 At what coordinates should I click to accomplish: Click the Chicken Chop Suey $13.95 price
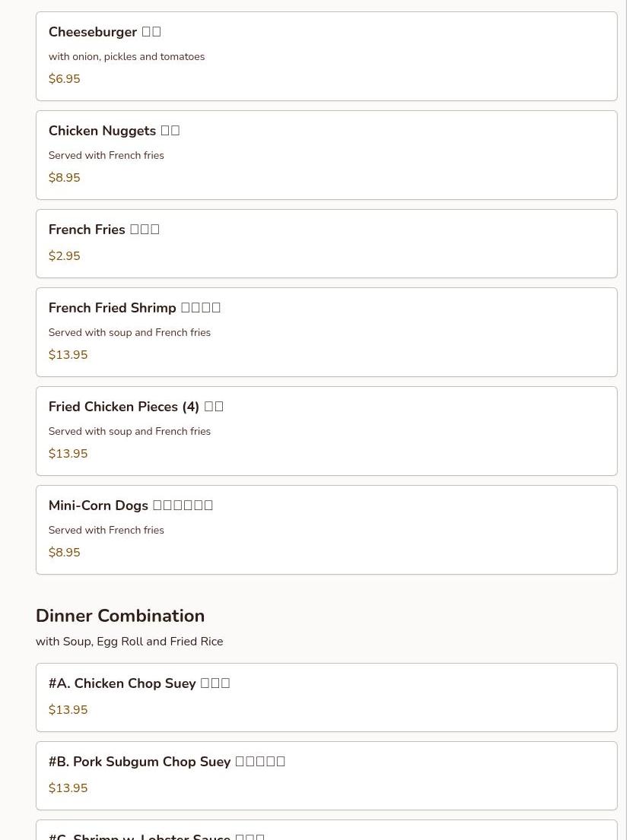68,710
